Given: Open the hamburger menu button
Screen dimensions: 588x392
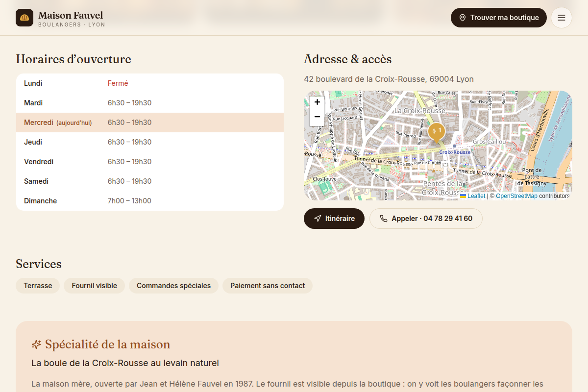Looking at the screenshot, I should (x=562, y=18).
